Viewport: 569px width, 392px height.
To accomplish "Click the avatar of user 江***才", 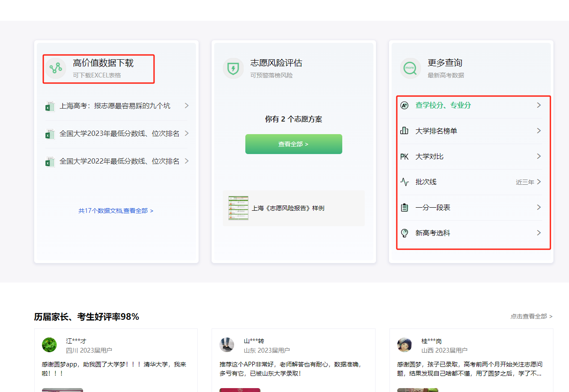I will (x=49, y=345).
